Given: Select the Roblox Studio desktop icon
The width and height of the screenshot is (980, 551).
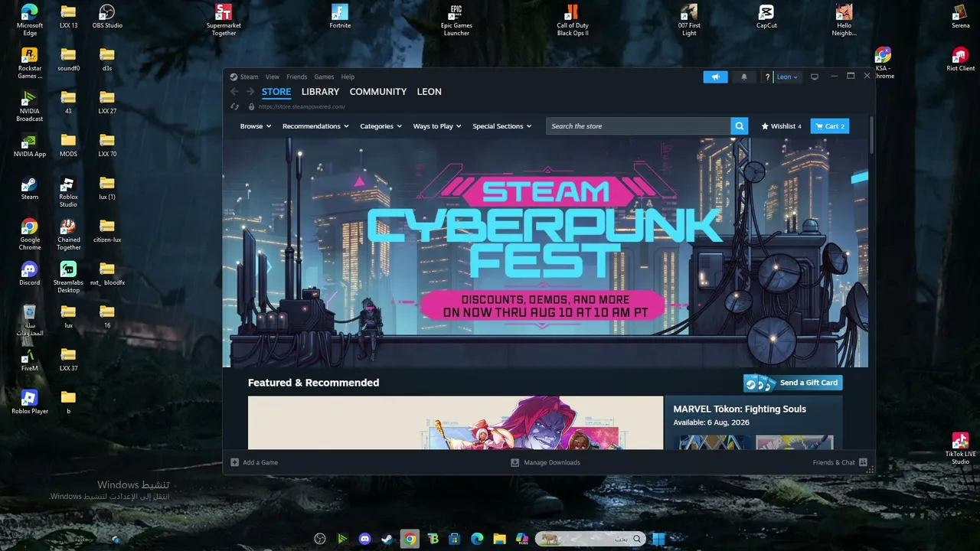Looking at the screenshot, I should click(x=68, y=192).
